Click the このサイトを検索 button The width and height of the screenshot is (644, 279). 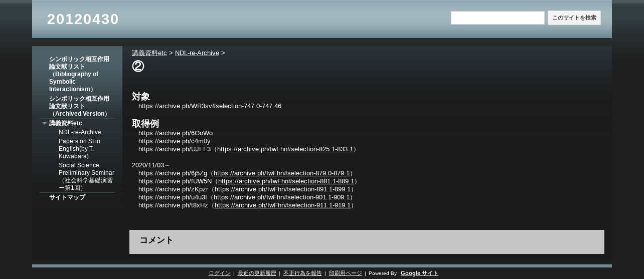(574, 18)
